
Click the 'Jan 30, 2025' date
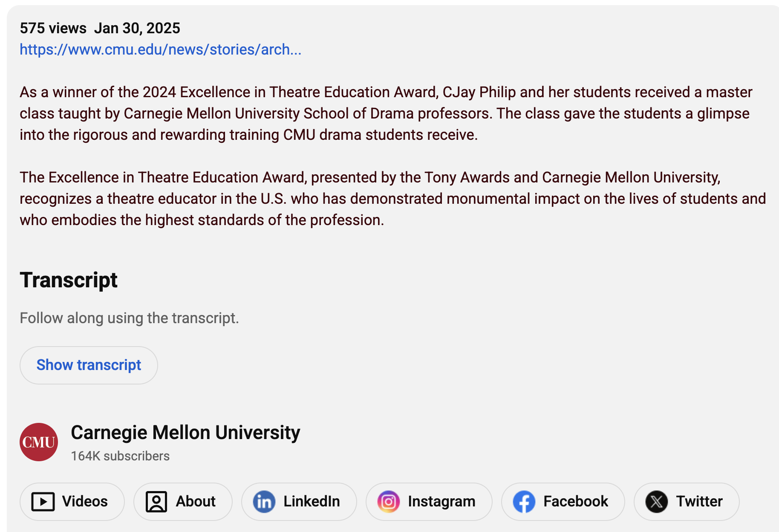pyautogui.click(x=137, y=28)
